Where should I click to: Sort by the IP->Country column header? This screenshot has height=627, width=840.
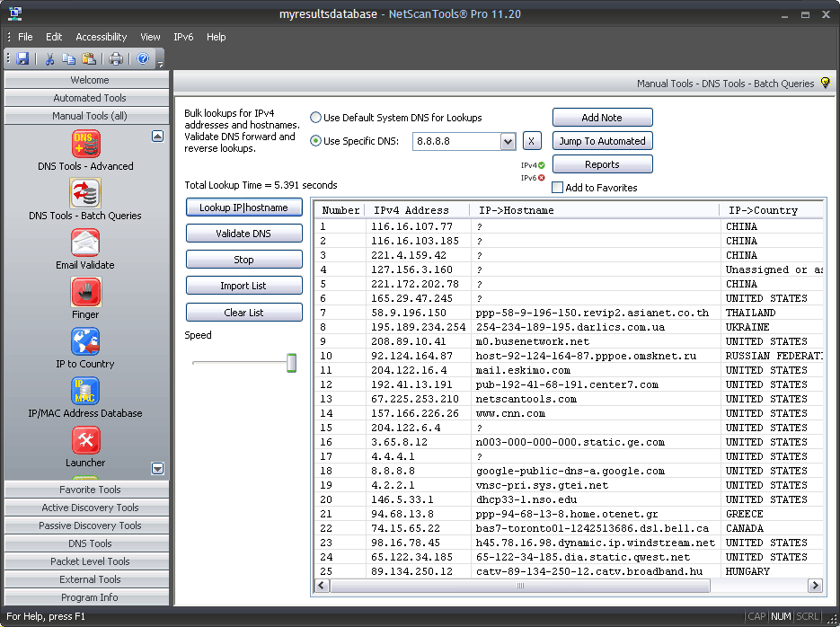coord(771,210)
